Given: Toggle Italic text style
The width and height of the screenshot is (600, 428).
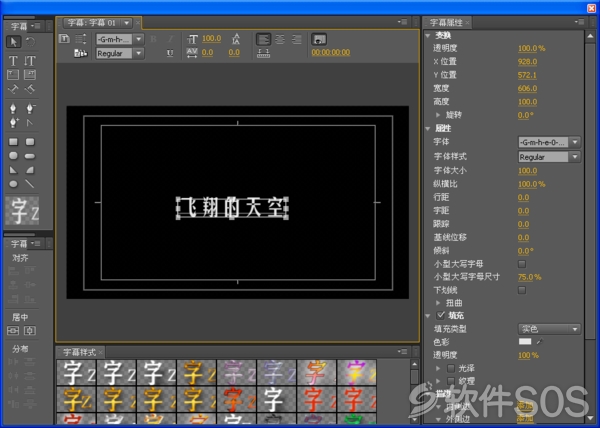Looking at the screenshot, I should click(x=171, y=39).
